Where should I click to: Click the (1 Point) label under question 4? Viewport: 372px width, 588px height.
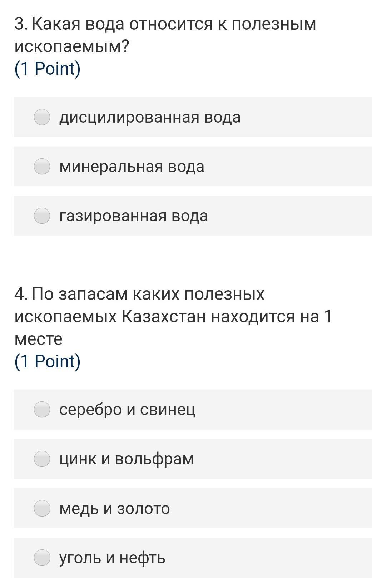click(47, 361)
